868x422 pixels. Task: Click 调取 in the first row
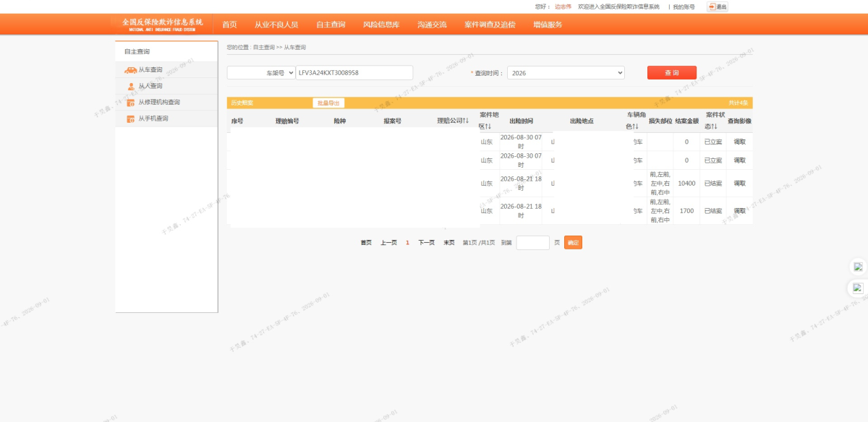(739, 142)
